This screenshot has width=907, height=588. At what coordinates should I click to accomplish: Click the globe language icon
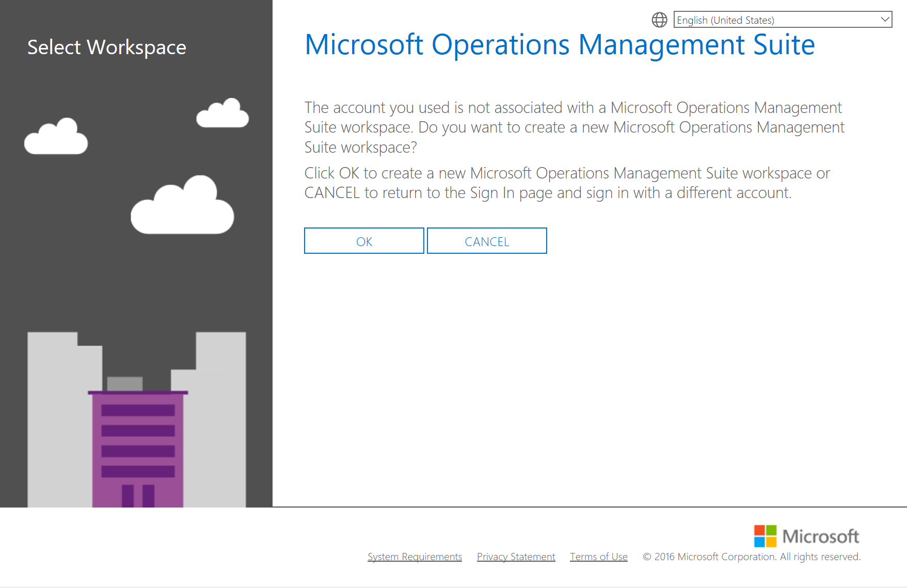click(x=659, y=20)
